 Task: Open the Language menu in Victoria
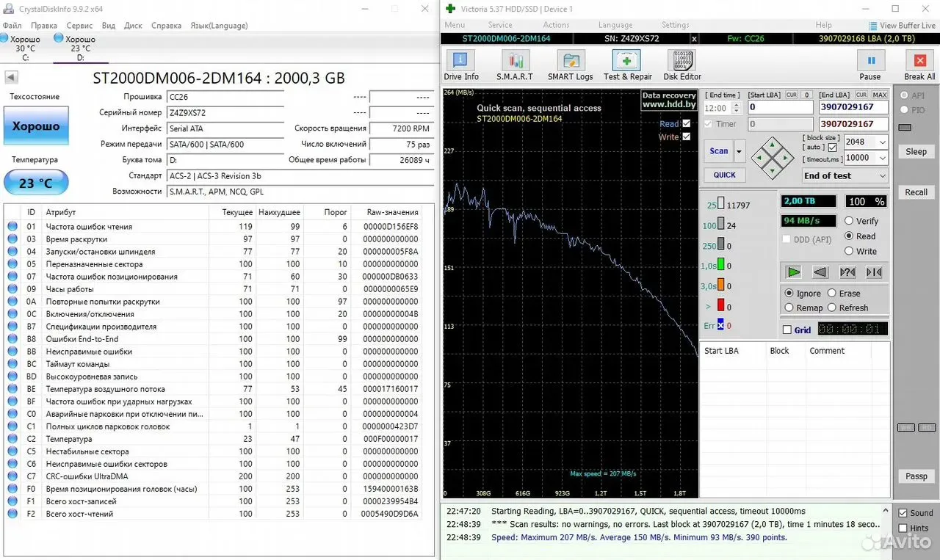click(615, 25)
